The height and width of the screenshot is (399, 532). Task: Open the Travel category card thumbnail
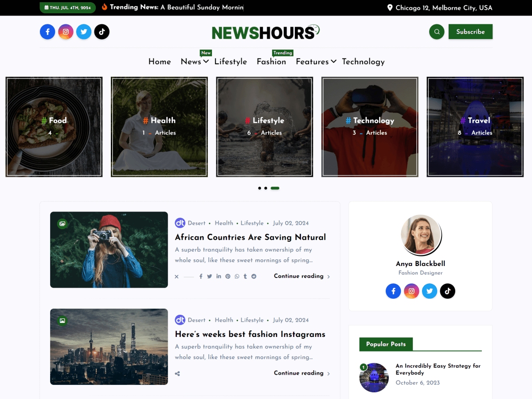[475, 126]
